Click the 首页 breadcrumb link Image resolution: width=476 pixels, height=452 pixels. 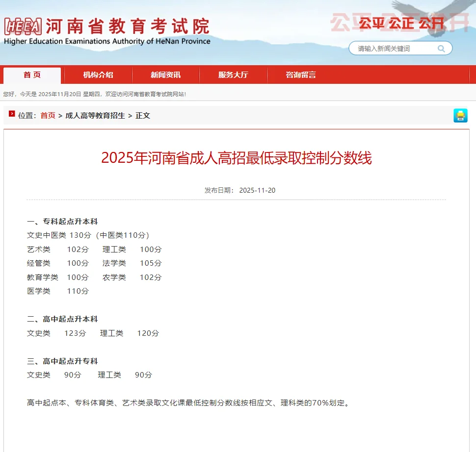[47, 116]
